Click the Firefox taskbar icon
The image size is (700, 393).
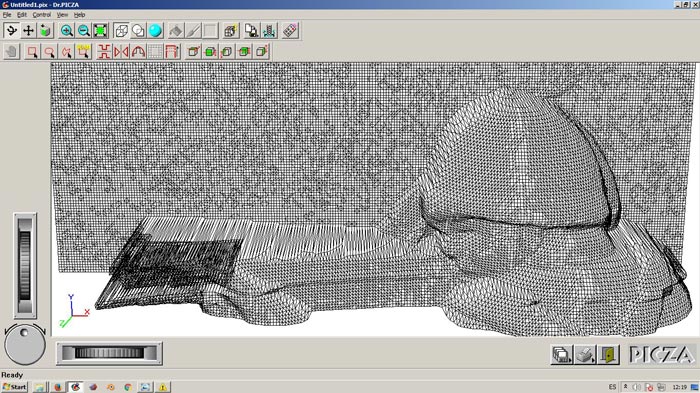coord(58,387)
